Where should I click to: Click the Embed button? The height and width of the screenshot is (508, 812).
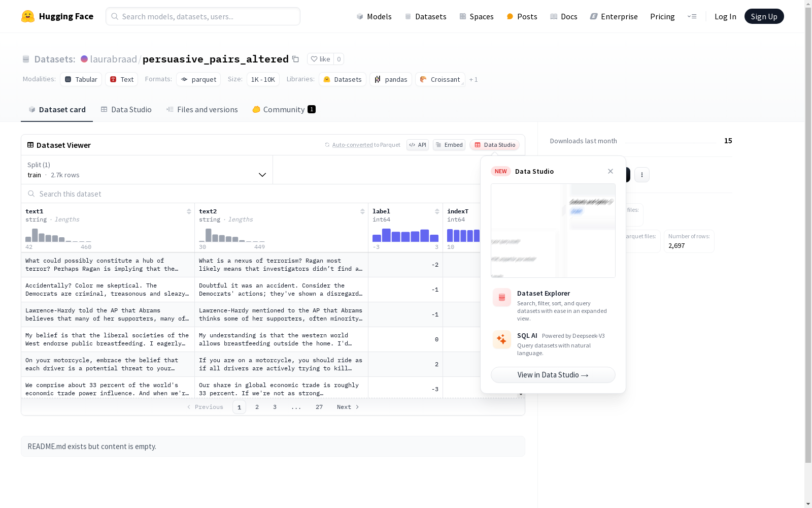point(449,145)
